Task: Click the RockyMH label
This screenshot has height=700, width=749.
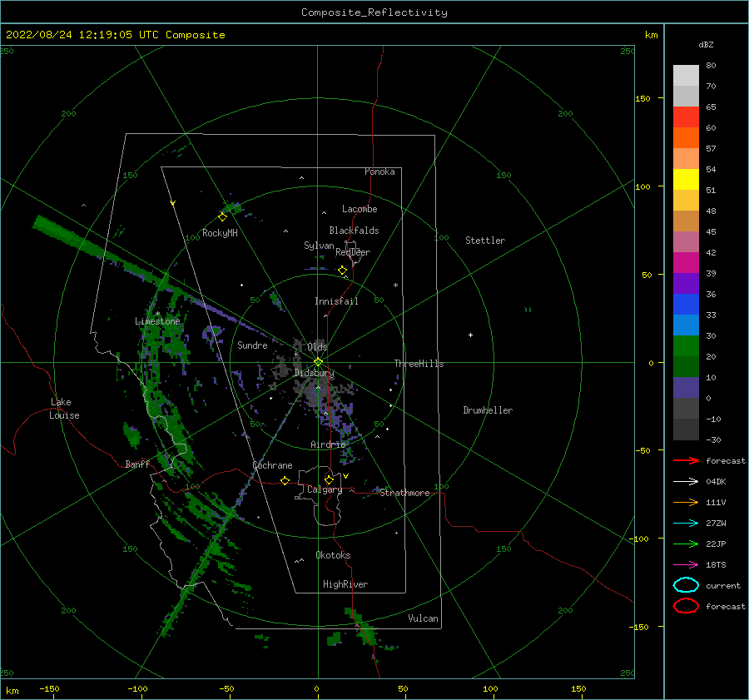Action: tap(220, 233)
